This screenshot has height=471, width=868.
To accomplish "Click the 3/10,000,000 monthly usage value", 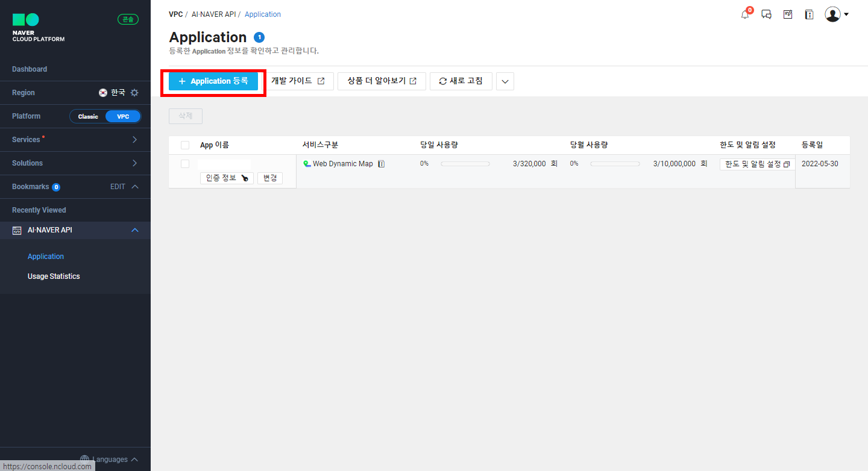I will pyautogui.click(x=675, y=164).
